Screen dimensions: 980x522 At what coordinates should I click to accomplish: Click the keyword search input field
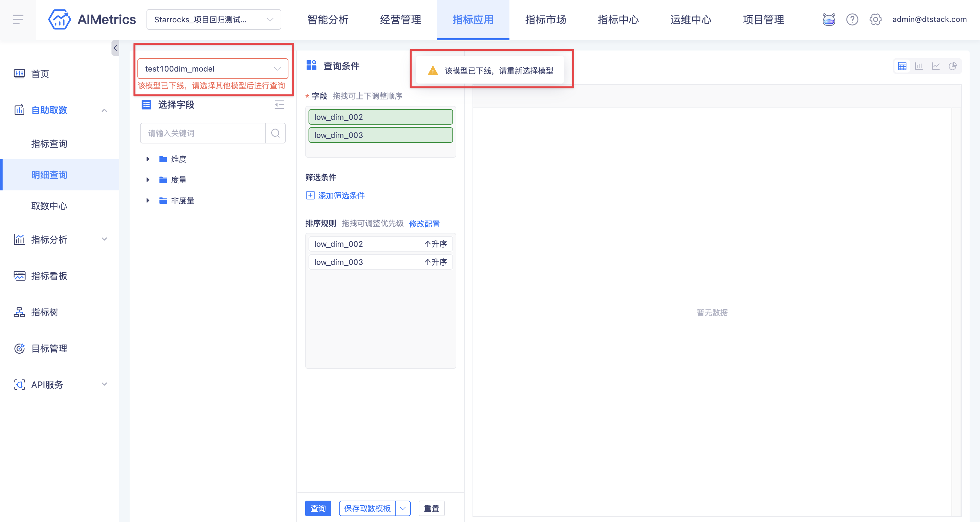(203, 133)
